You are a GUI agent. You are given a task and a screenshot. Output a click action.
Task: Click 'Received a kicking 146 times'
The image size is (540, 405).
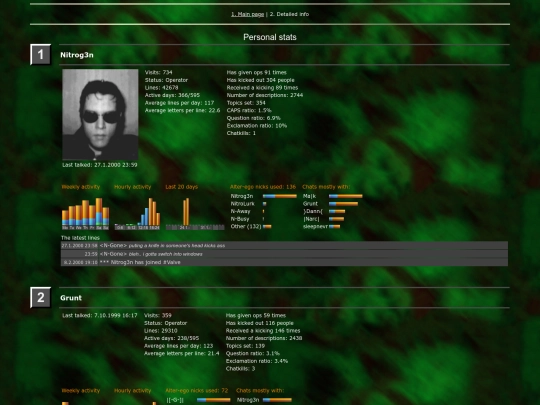263,331
